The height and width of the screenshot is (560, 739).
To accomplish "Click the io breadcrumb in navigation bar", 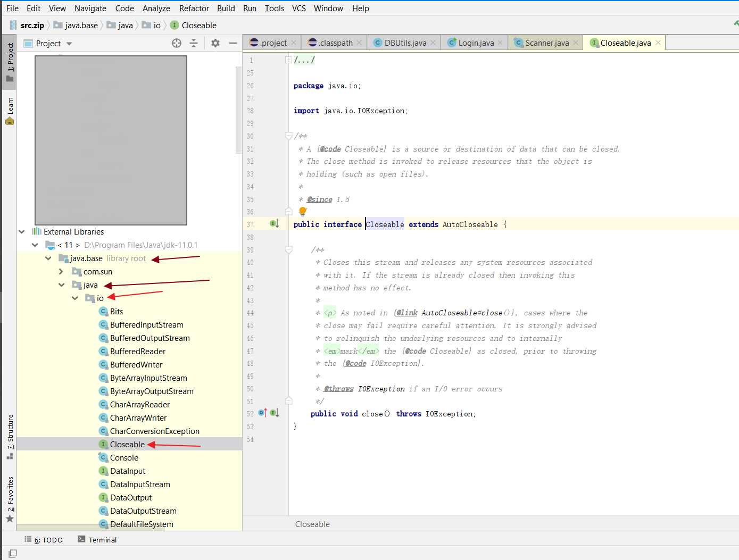I will (x=151, y=25).
